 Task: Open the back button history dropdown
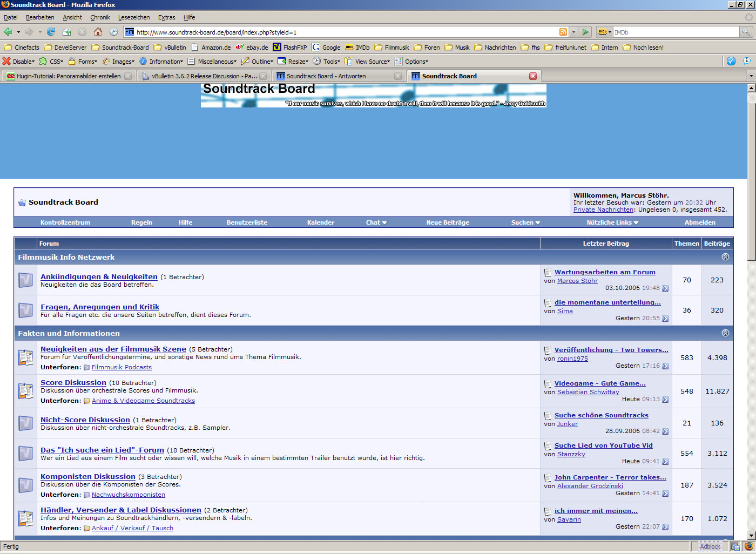[x=18, y=32]
